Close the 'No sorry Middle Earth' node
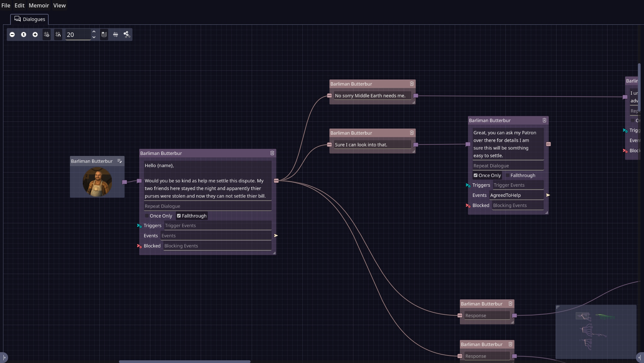This screenshot has height=363, width=644. click(412, 84)
